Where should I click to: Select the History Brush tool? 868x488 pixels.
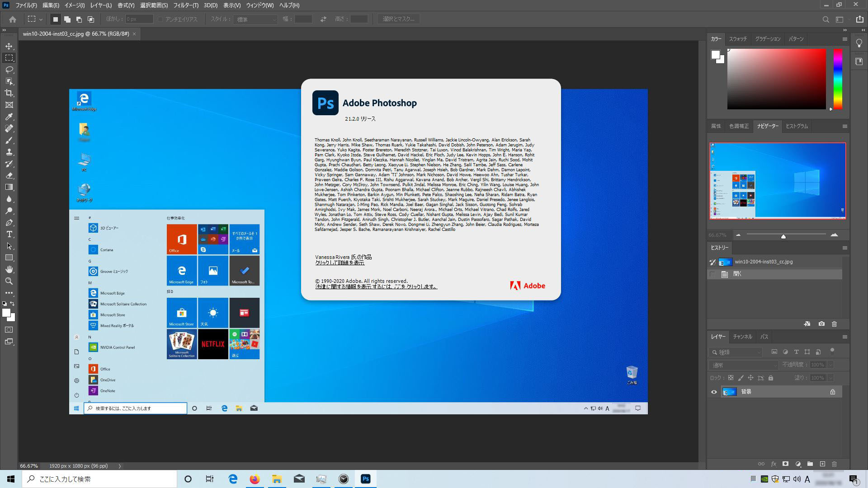tap(9, 164)
